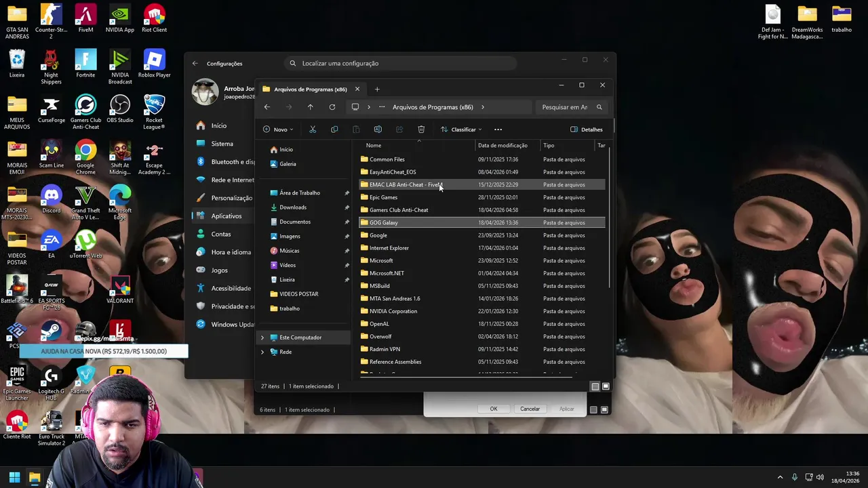
Task: Add a new Explorer tab with plus button
Action: pyautogui.click(x=377, y=89)
